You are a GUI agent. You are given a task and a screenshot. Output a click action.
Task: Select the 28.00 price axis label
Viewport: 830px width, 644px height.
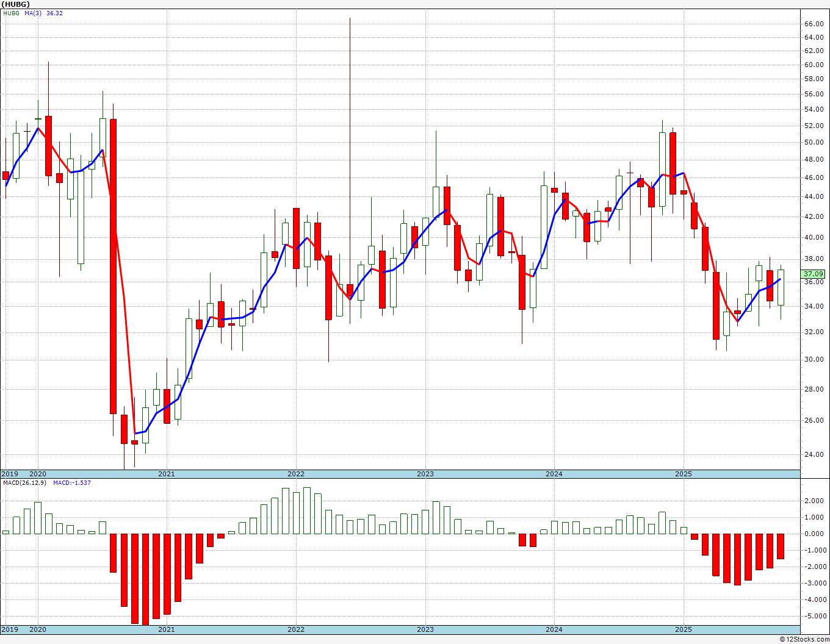point(814,389)
